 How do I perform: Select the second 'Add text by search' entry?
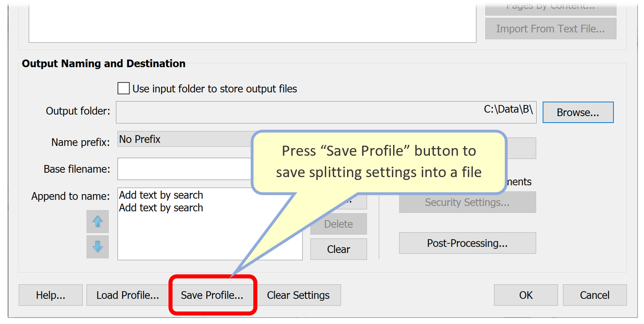pyautogui.click(x=161, y=207)
